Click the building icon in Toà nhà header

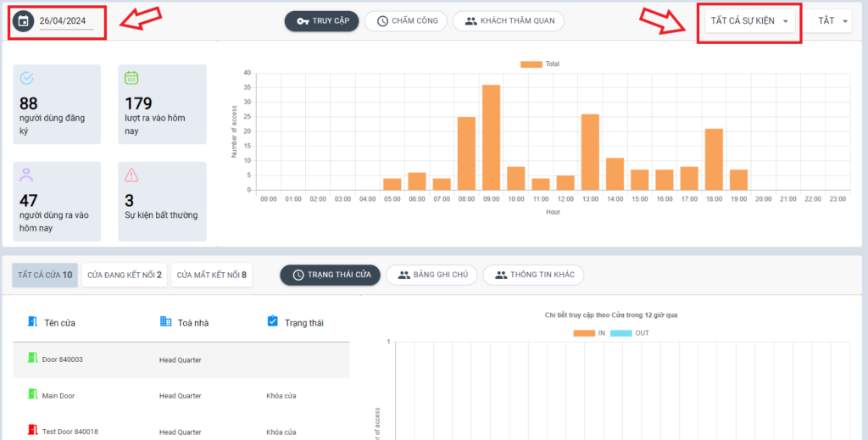point(166,321)
